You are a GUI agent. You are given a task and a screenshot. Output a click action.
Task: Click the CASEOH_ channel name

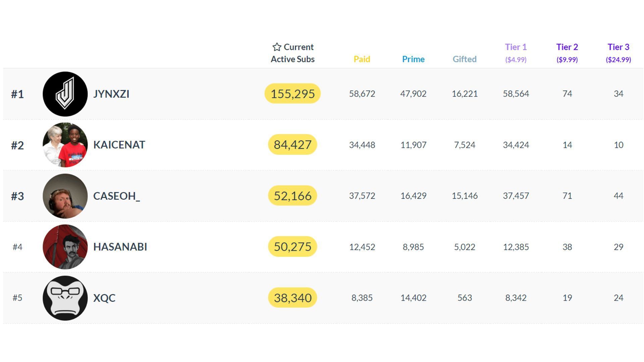[x=116, y=196]
